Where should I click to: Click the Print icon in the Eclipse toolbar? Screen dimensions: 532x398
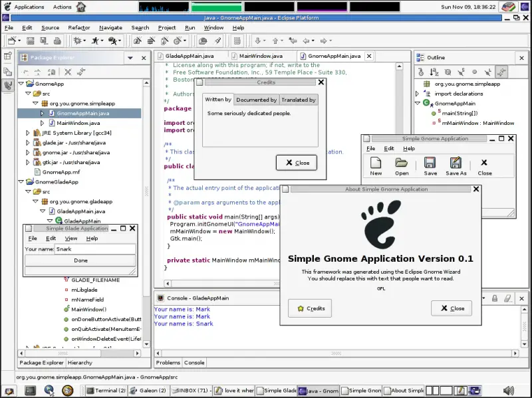pos(57,41)
